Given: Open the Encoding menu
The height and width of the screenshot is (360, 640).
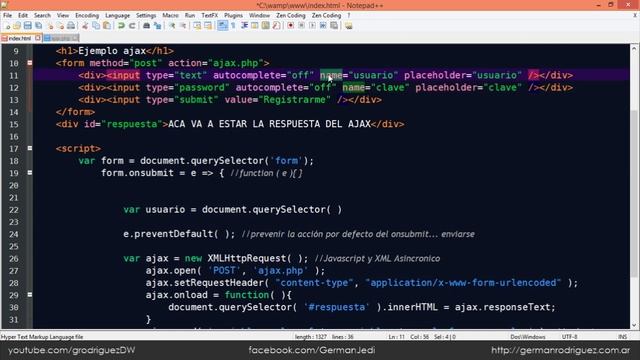Looking at the screenshot, I should [87, 15].
